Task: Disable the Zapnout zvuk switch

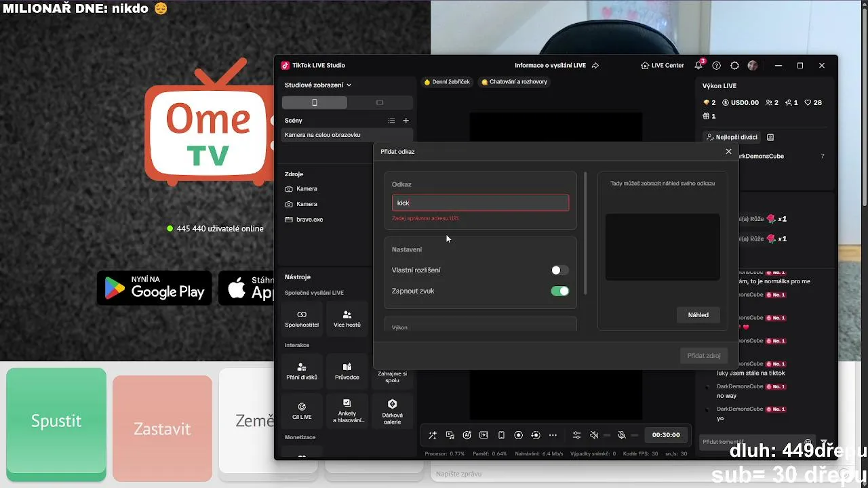Action: coord(559,291)
